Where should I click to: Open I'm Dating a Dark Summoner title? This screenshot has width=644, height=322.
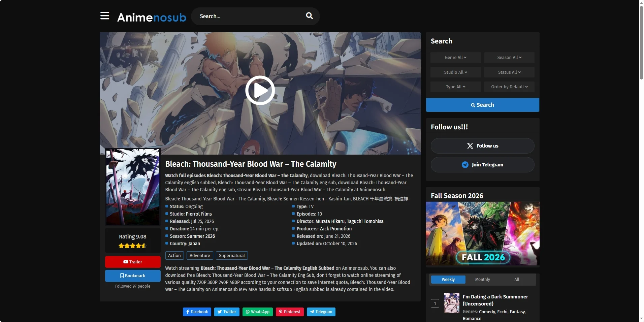point(495,300)
